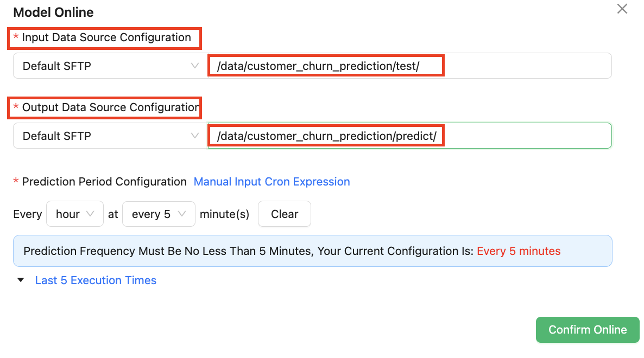Switch to Manual Input Cron Expression

(x=272, y=182)
